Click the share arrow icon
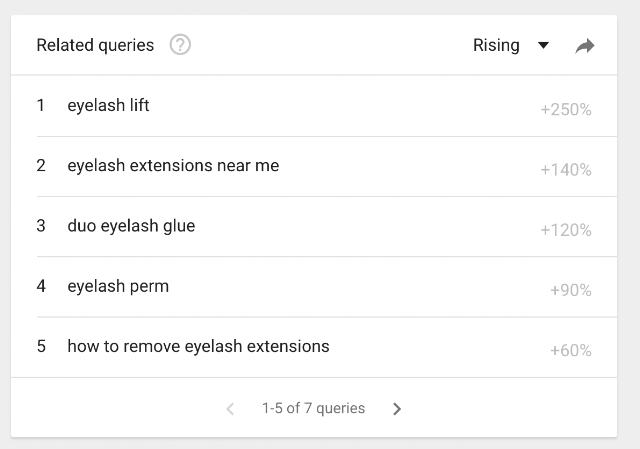The image size is (640, 449). click(x=585, y=46)
